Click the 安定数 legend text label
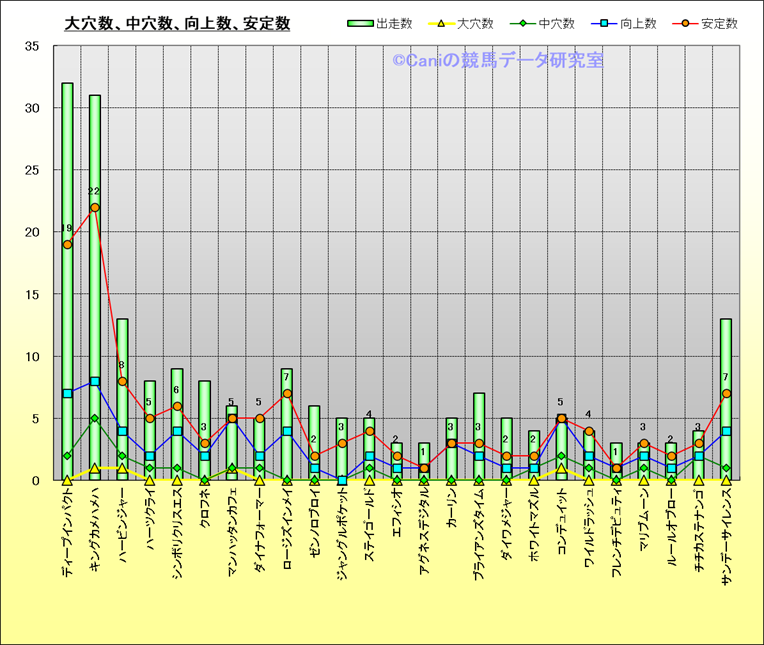The image size is (764, 645). (x=717, y=23)
